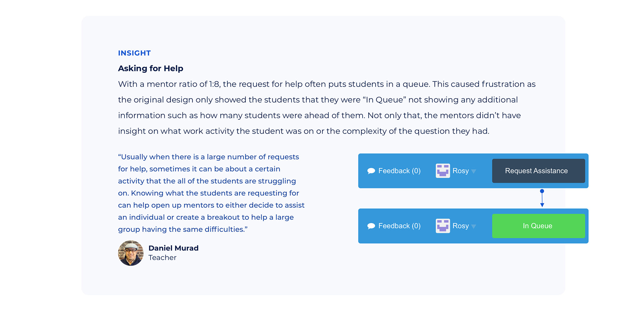The height and width of the screenshot is (311, 644).
Task: Click the Daniel Murad name text
Action: coord(173,248)
